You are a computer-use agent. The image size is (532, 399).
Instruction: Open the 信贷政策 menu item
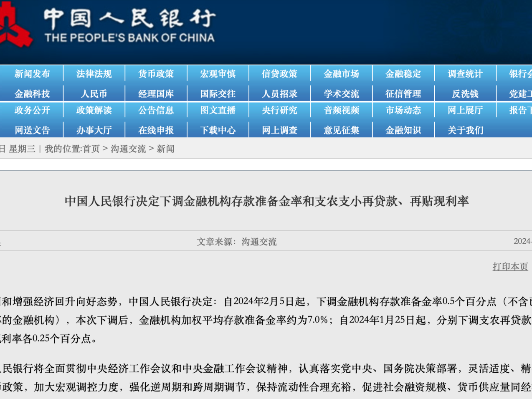(x=279, y=74)
